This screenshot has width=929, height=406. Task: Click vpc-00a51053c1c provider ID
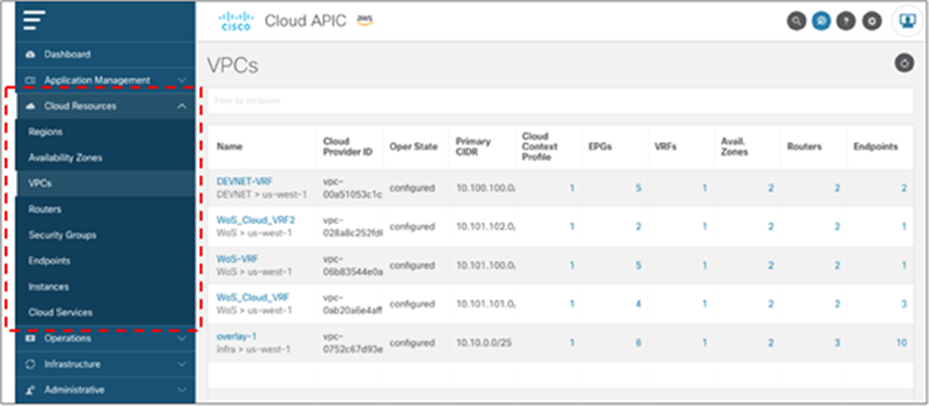(353, 188)
